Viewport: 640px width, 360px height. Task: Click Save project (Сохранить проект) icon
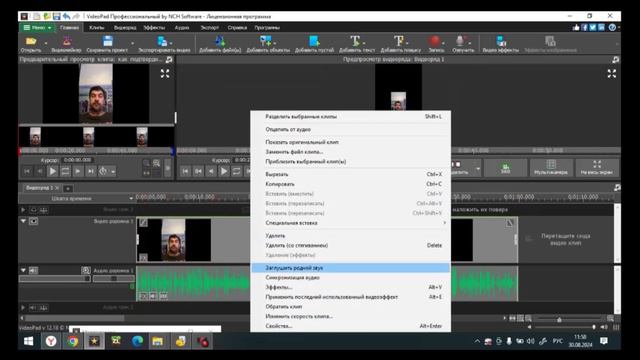[108, 41]
